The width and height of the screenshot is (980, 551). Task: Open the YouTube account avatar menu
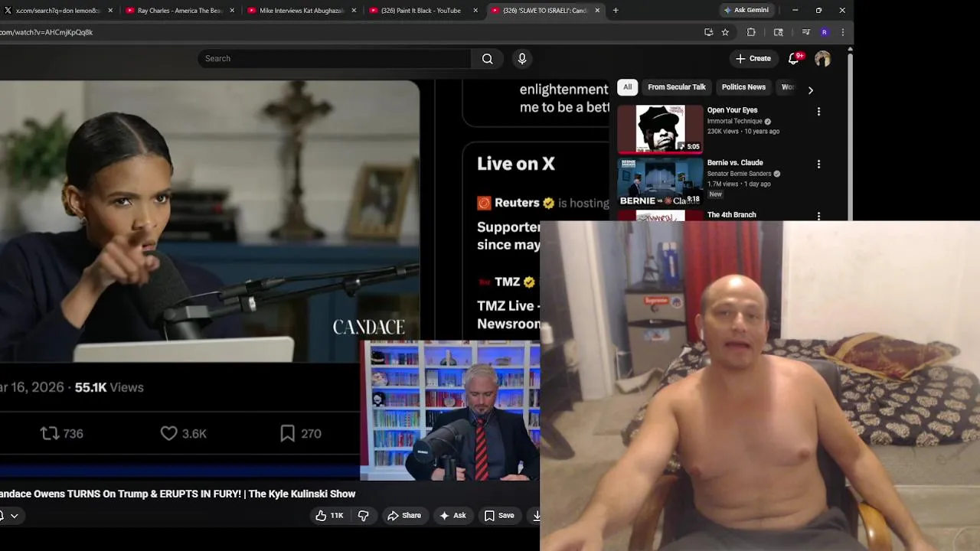pyautogui.click(x=822, y=59)
